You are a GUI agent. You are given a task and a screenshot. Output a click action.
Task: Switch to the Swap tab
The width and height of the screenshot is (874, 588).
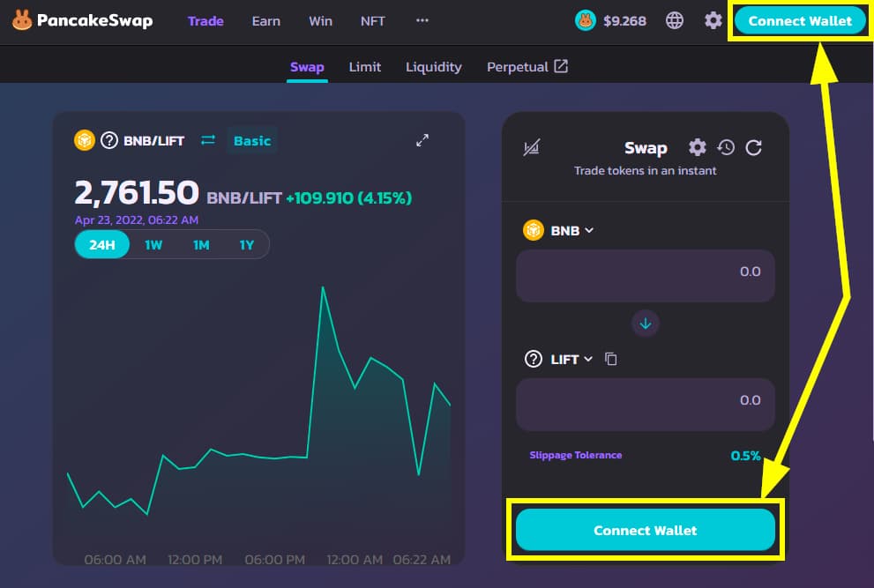point(307,67)
